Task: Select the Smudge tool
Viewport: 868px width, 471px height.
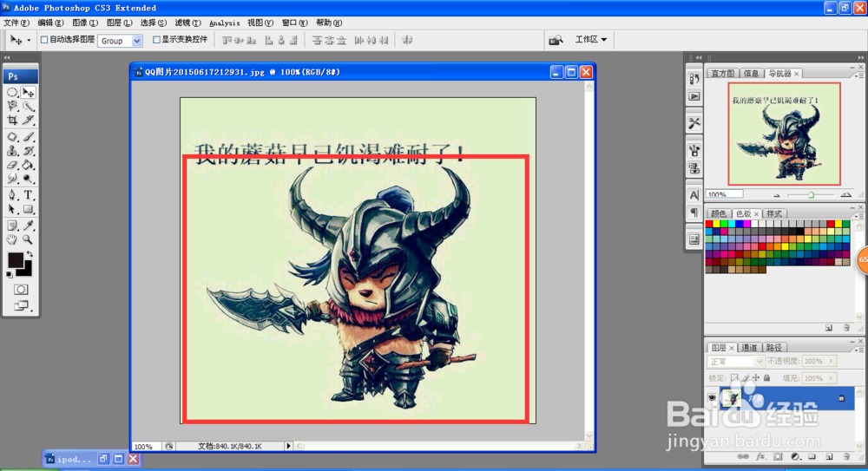Action: tap(12, 179)
